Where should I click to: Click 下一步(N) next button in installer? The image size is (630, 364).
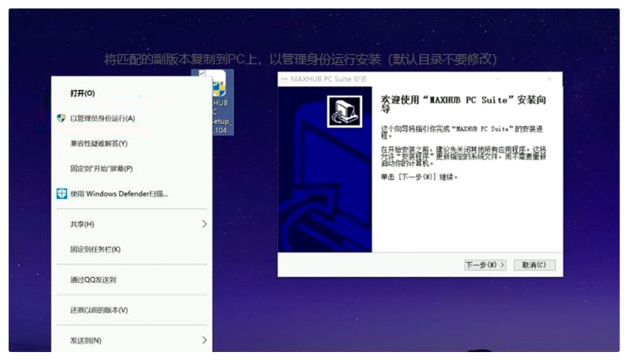(x=485, y=265)
